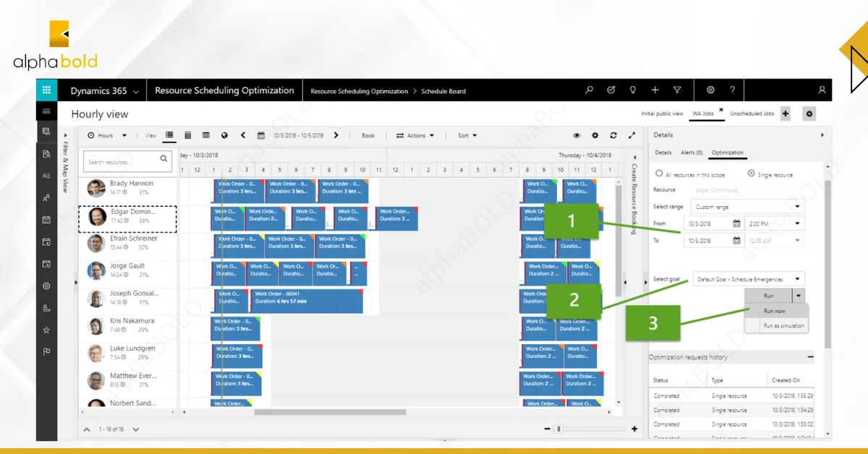Toggle the eye view-options icon
The height and width of the screenshot is (454, 868).
[x=576, y=135]
